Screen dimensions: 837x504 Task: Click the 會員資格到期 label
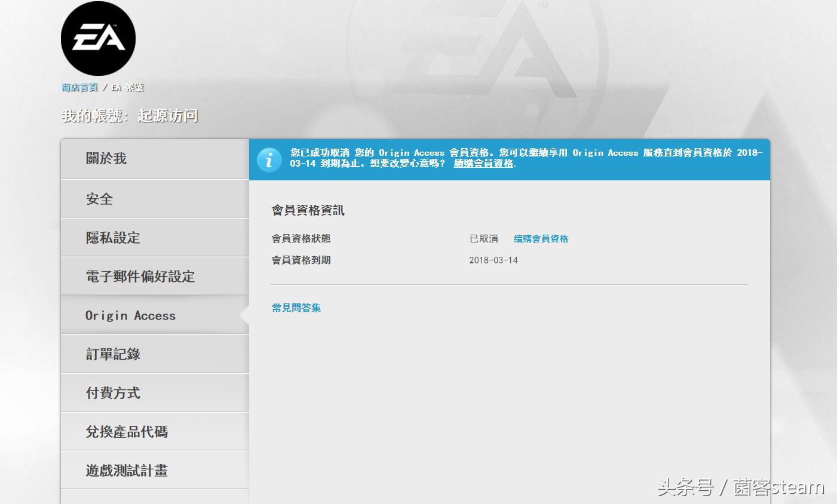click(x=301, y=260)
